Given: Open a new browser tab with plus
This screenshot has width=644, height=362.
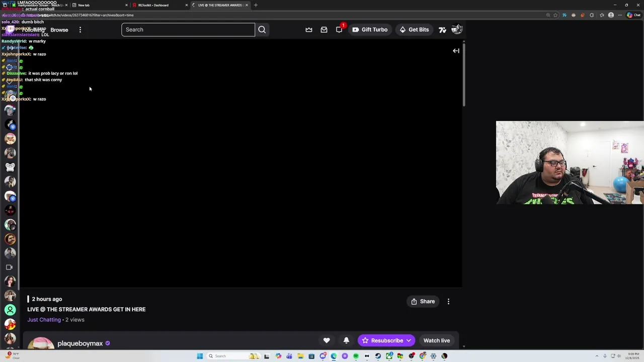Looking at the screenshot, I should tap(256, 5).
